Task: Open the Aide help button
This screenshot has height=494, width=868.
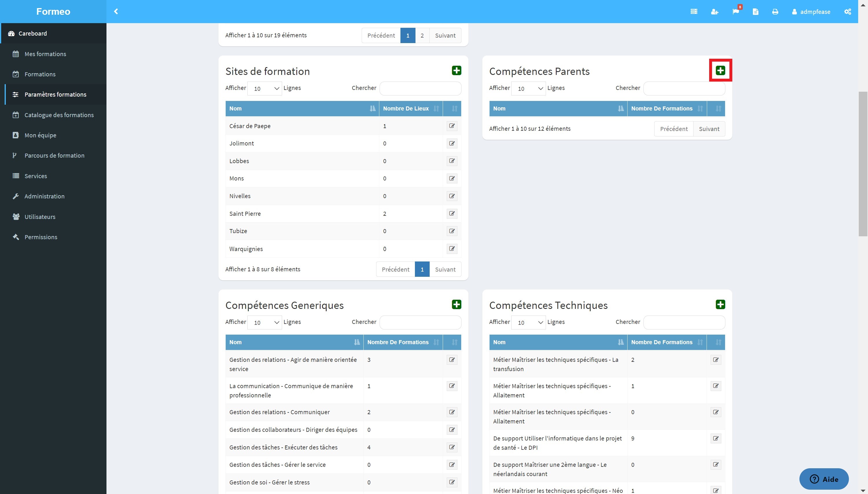Action: [x=824, y=479]
